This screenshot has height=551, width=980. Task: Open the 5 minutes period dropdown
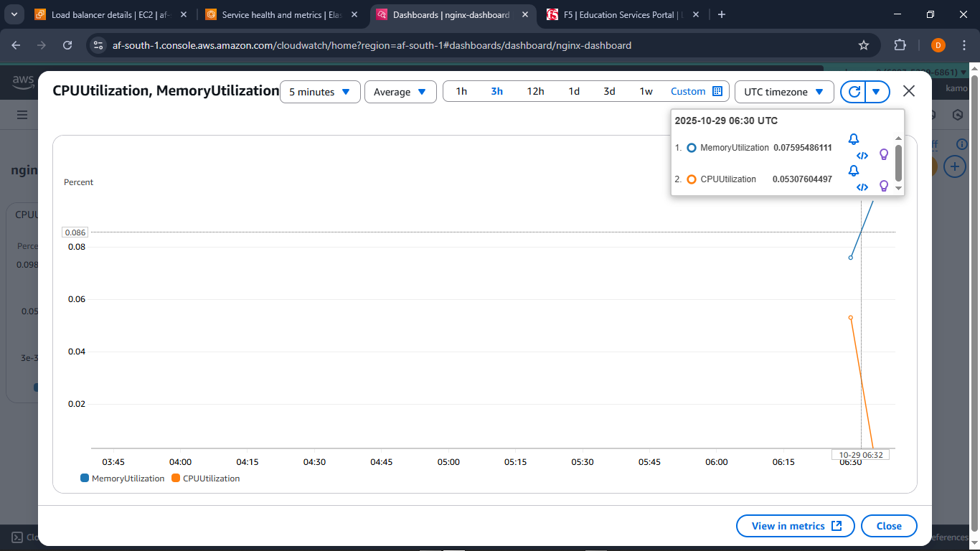point(320,91)
